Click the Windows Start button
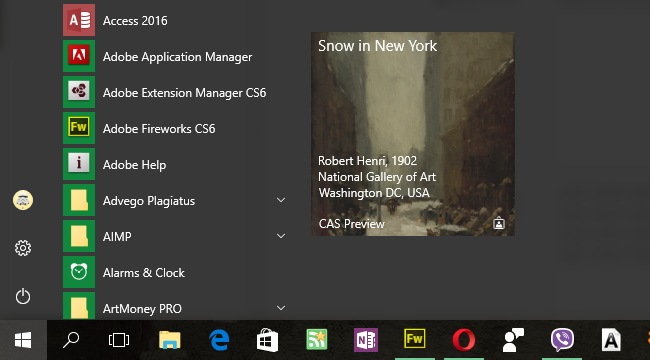The image size is (650, 360). click(x=23, y=340)
